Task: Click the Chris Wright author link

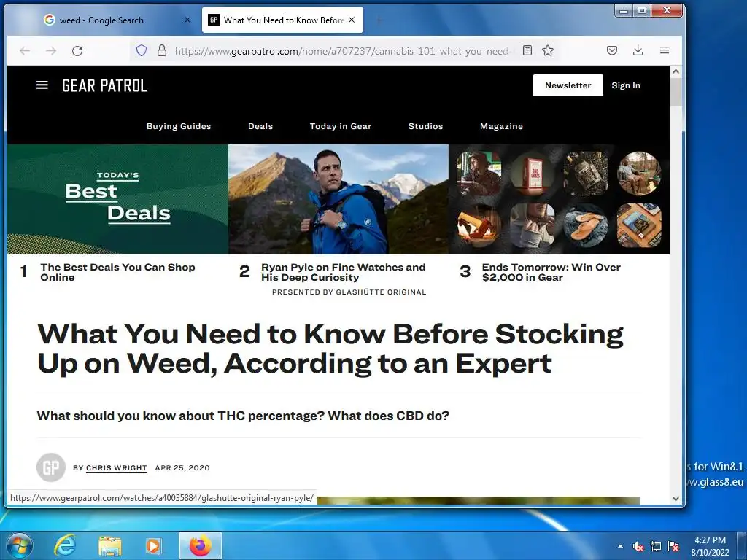Action: point(116,467)
